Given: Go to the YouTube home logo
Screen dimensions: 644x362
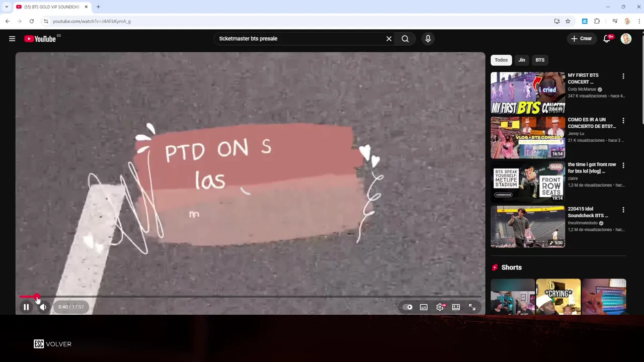Looking at the screenshot, I should (x=40, y=39).
